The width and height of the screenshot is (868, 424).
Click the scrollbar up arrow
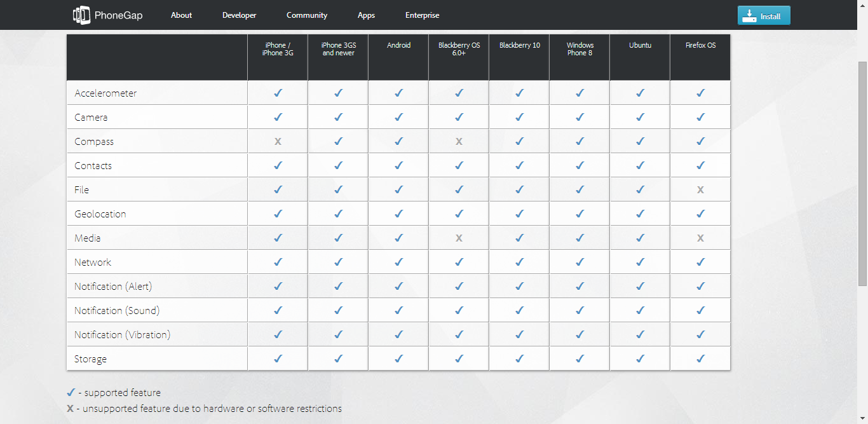pos(862,4)
